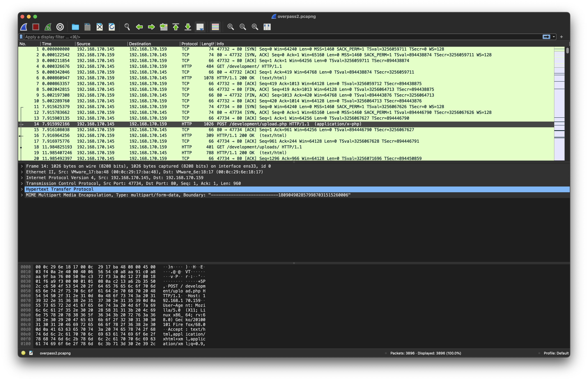Click resize columns toolbar icon

(x=267, y=27)
